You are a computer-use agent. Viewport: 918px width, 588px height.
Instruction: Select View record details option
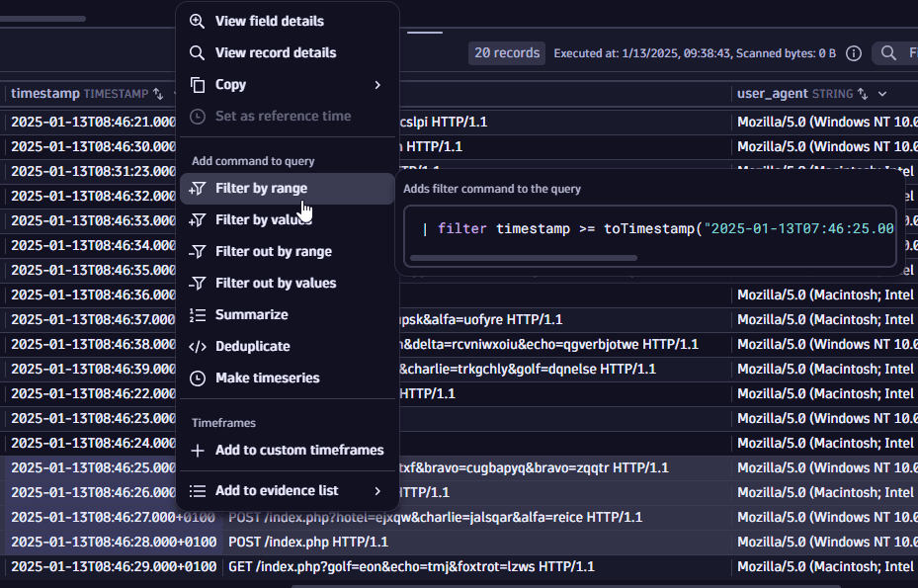click(288, 52)
